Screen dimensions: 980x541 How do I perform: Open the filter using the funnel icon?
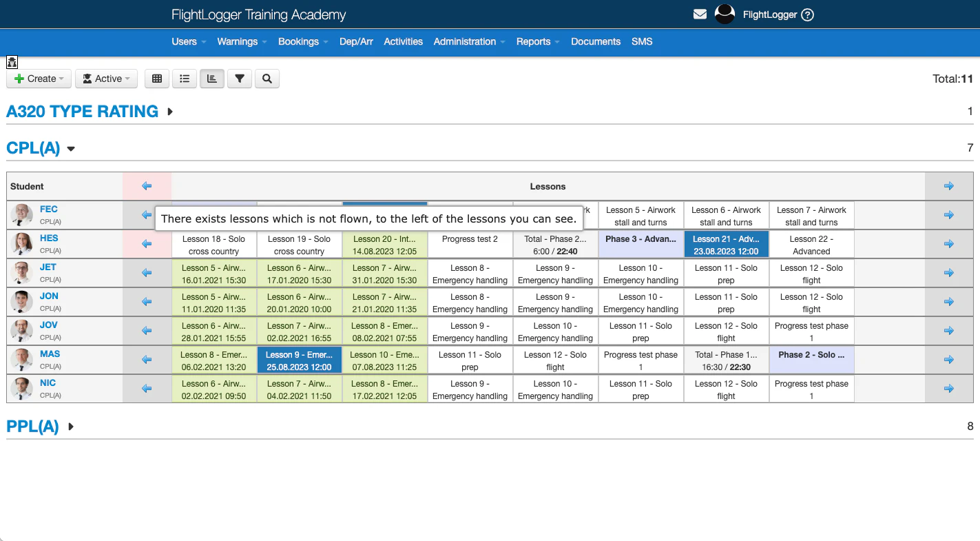click(x=239, y=79)
